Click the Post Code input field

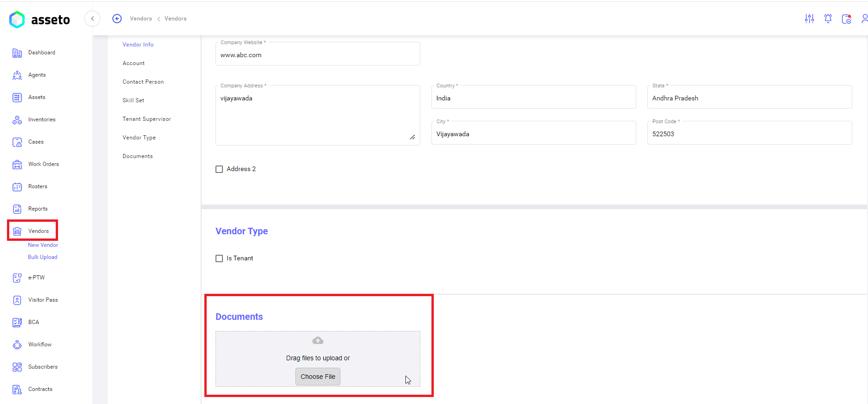coord(749,134)
